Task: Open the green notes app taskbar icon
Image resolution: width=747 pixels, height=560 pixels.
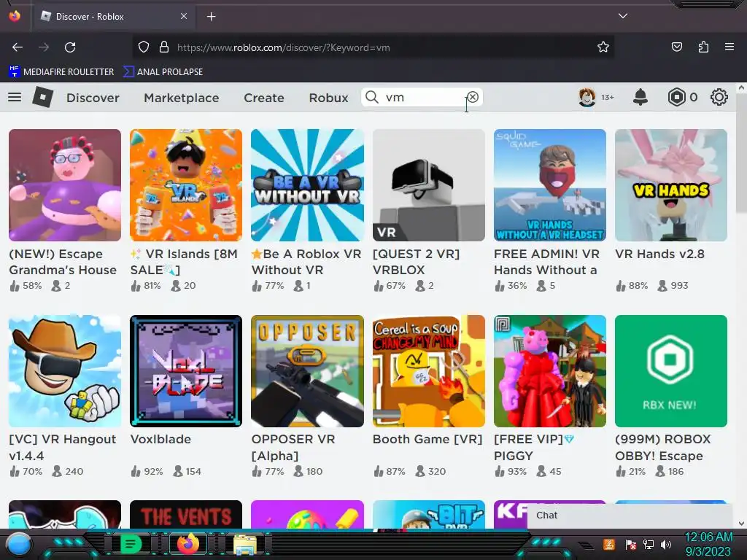Action: [x=131, y=544]
